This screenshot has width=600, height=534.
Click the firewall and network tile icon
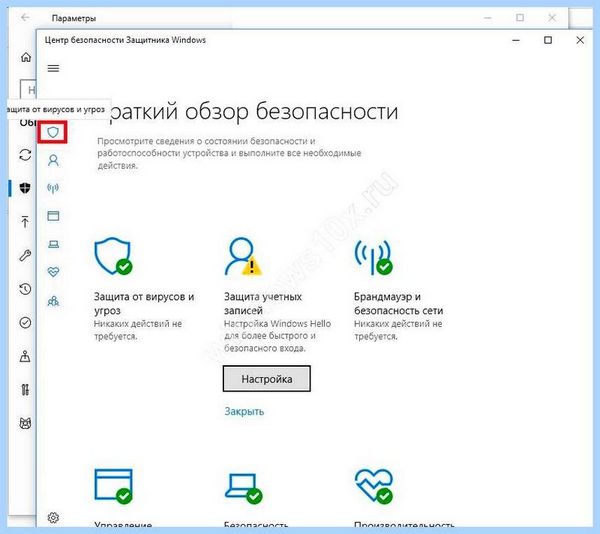[373, 257]
